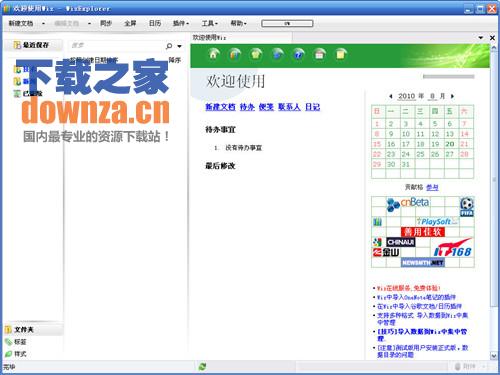This screenshot has height=375, width=500.
Task: Open the bold 【技巧】 news link
Action: click(x=422, y=335)
